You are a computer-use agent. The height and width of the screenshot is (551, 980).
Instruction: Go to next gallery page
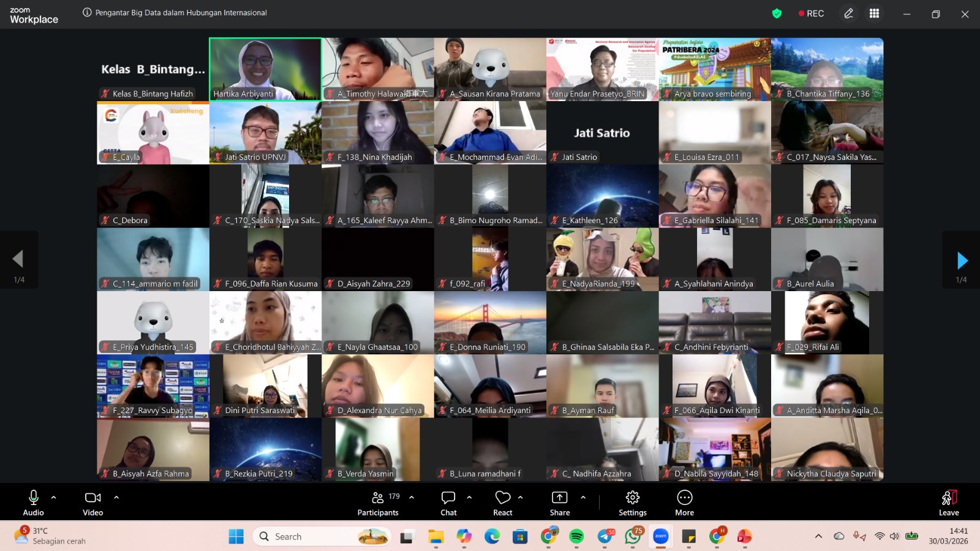pos(962,260)
